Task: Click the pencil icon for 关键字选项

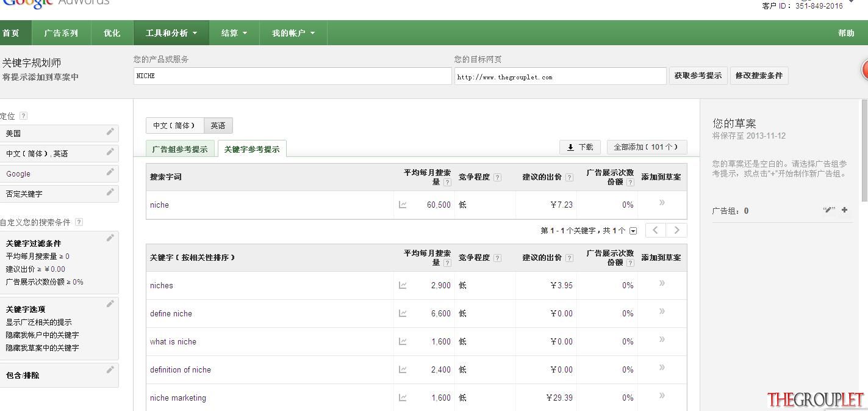Action: point(110,304)
